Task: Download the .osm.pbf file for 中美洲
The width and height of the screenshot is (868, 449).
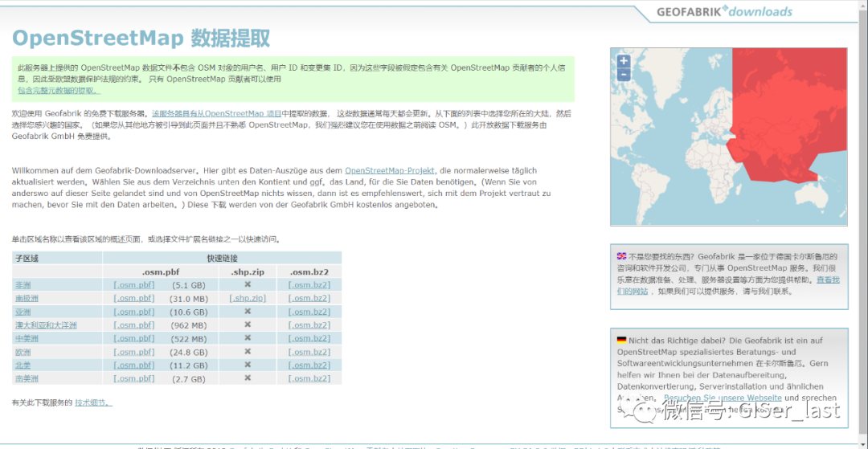Action: [x=134, y=339]
